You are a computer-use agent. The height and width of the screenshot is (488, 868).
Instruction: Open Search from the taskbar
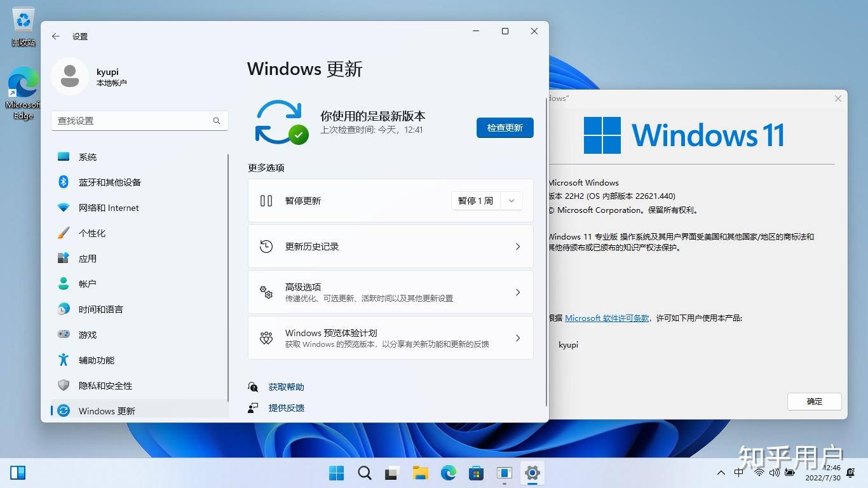coord(363,473)
